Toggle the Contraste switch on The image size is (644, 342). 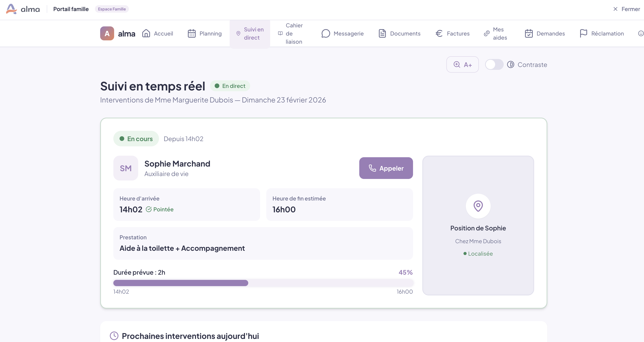494,64
